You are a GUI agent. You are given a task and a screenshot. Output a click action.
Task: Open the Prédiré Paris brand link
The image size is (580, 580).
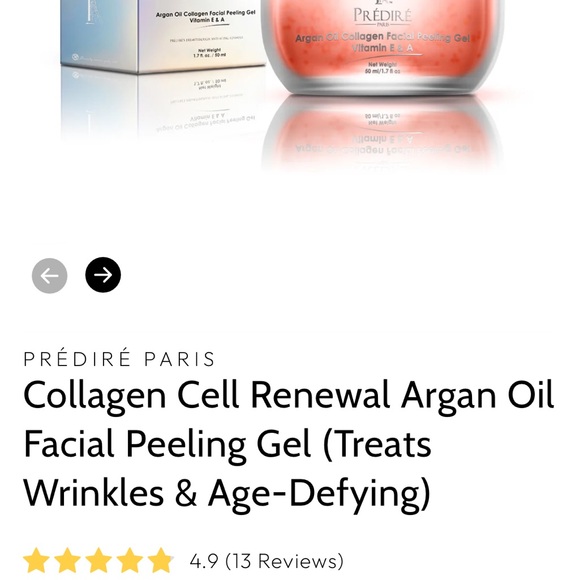[119, 358]
